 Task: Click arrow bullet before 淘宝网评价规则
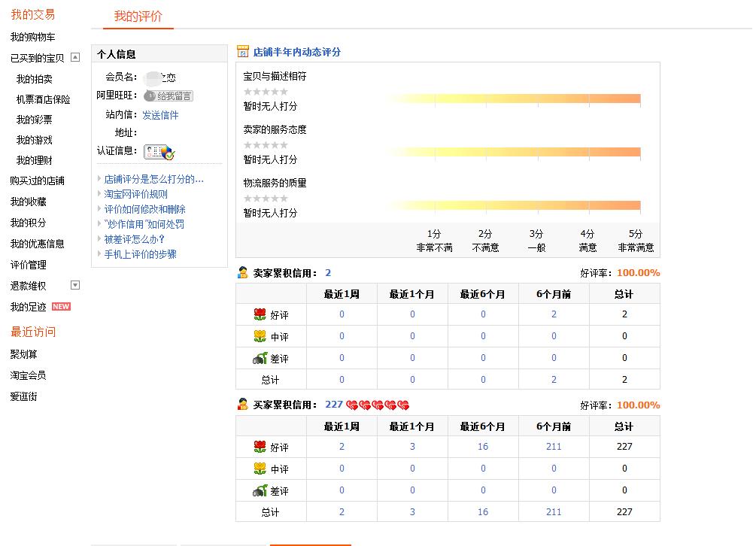tap(100, 194)
